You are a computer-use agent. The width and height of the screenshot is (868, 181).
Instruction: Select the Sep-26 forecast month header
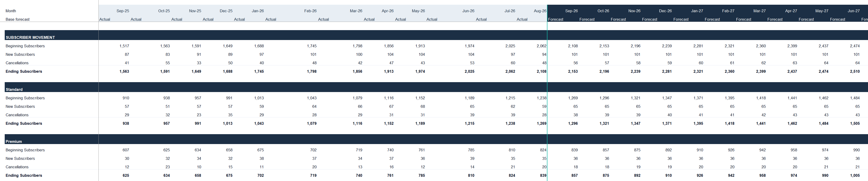(571, 11)
